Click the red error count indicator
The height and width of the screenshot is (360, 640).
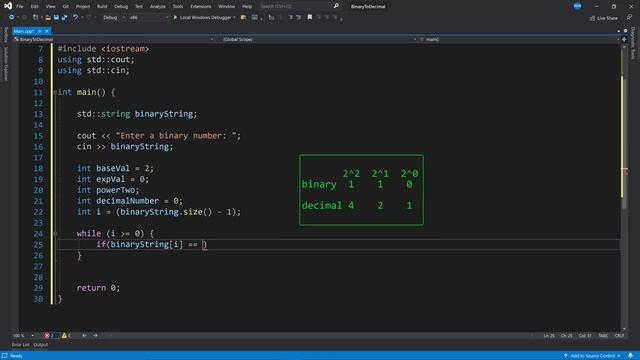(49, 336)
